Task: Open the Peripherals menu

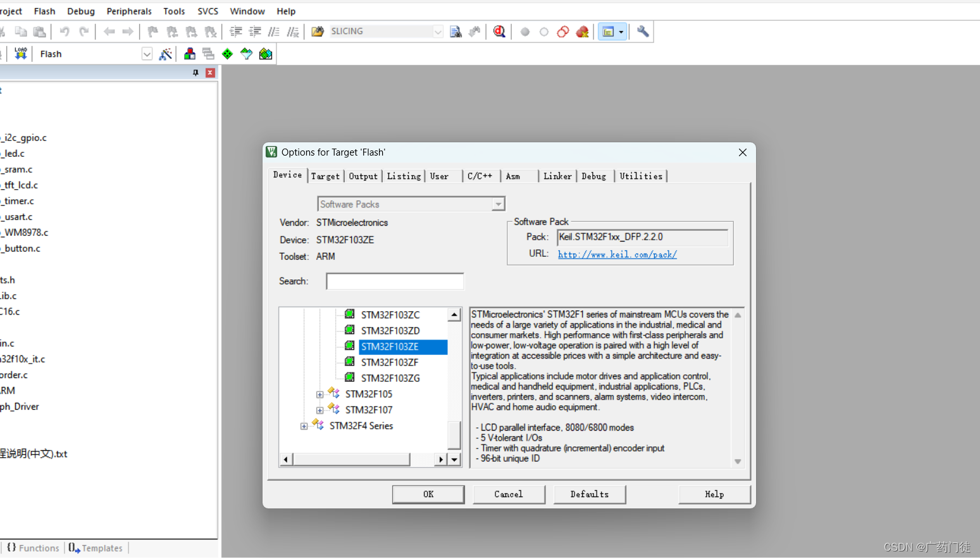Action: (129, 11)
